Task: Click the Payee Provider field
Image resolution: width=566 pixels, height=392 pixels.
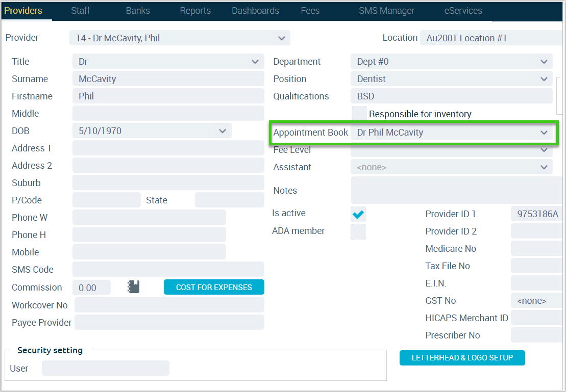Action: tap(169, 322)
